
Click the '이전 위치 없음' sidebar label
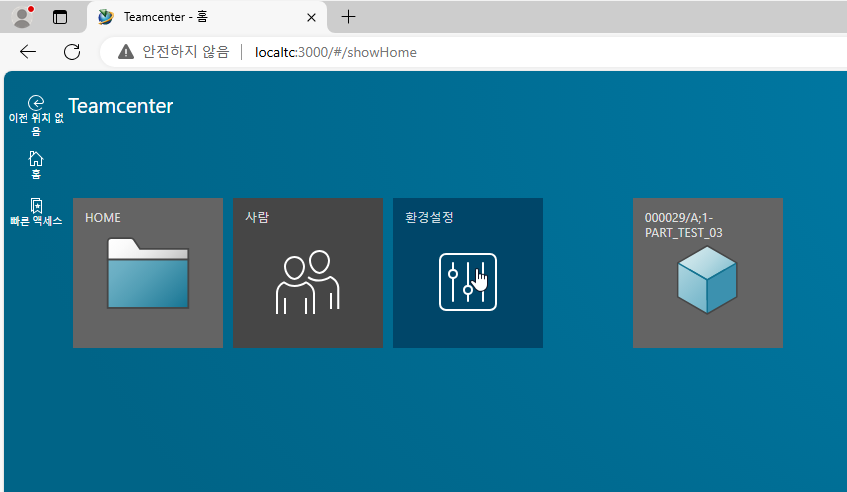click(36, 124)
